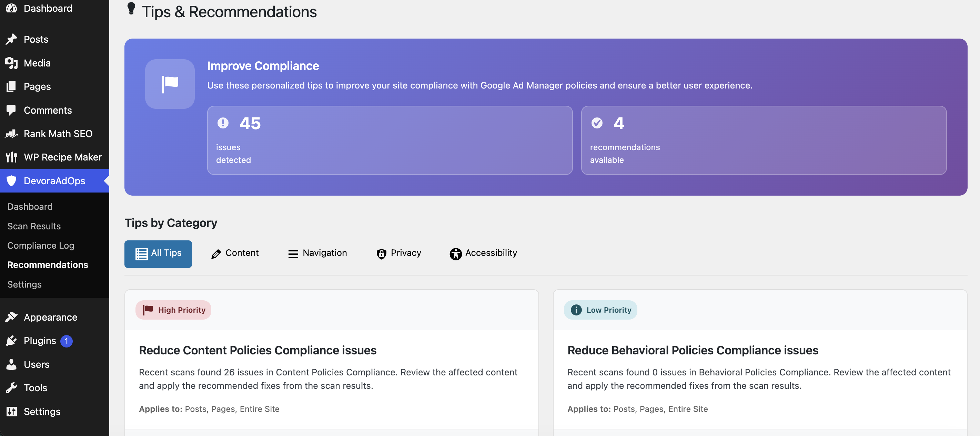
Task: Click the shield lock icon on Privacy tab
Action: click(381, 253)
